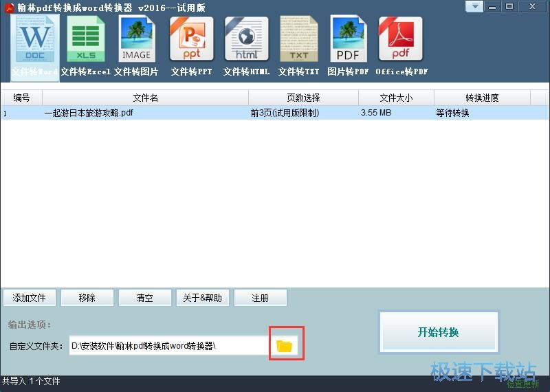This screenshot has height=392, width=550.
Task: Sort by 编号 column header
Action: [x=21, y=98]
